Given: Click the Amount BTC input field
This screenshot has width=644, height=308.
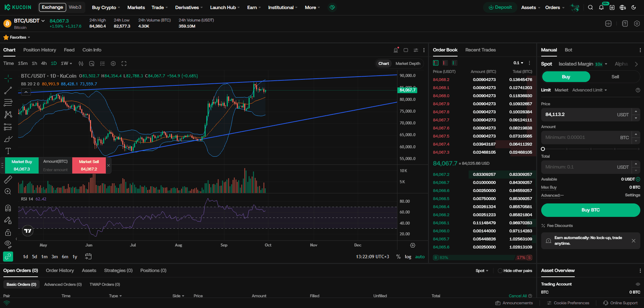Looking at the screenshot, I should [x=586, y=138].
